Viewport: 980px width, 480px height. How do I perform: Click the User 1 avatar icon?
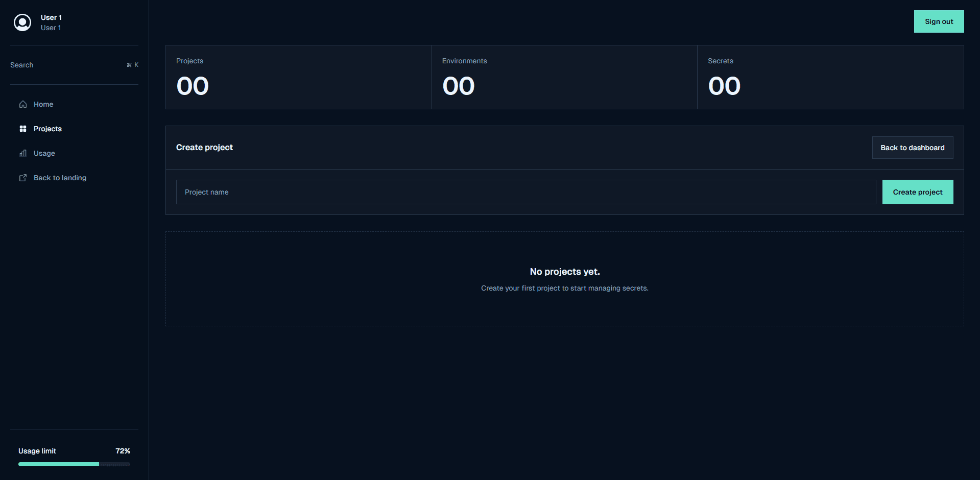coord(22,22)
